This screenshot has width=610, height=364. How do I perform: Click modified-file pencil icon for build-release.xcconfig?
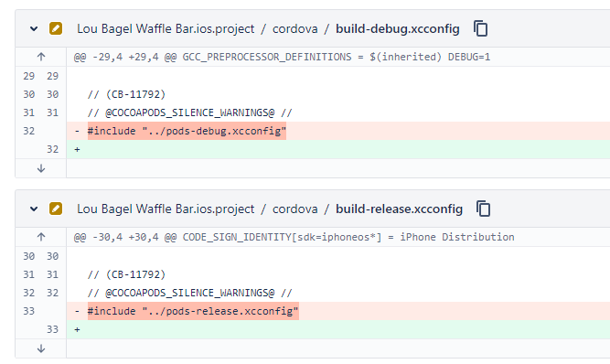pyautogui.click(x=56, y=209)
